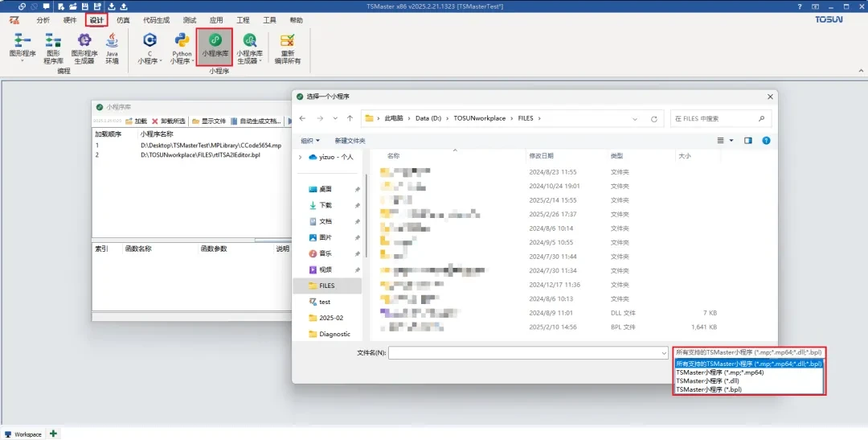
Task: Open the 图形程序生成器 generator
Action: (84, 47)
